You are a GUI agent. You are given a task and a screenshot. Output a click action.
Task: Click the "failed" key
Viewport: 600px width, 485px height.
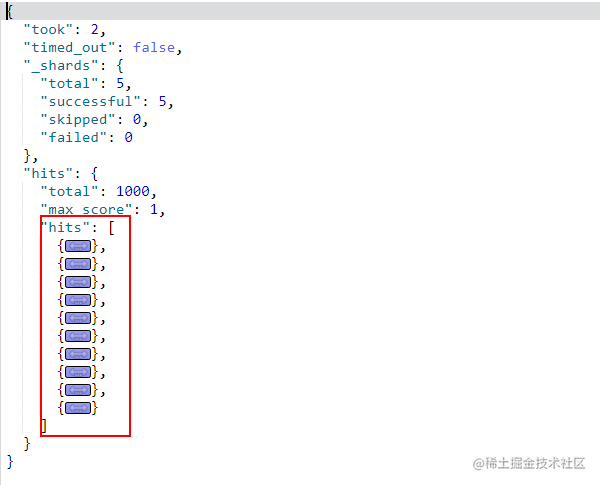point(73,137)
